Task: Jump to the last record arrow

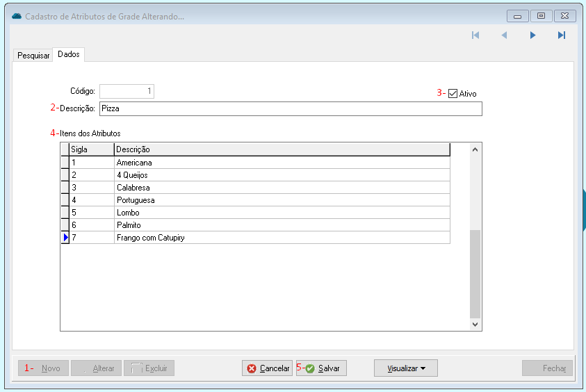Action: [x=562, y=35]
